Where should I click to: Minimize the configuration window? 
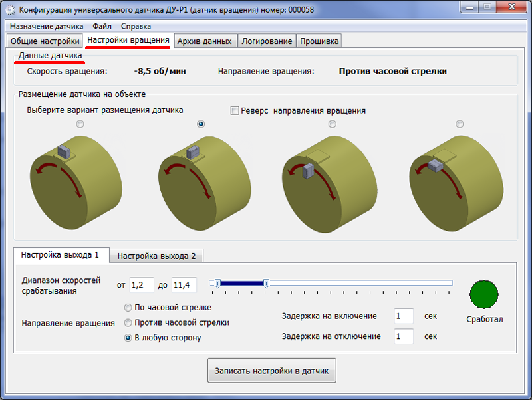point(469,7)
